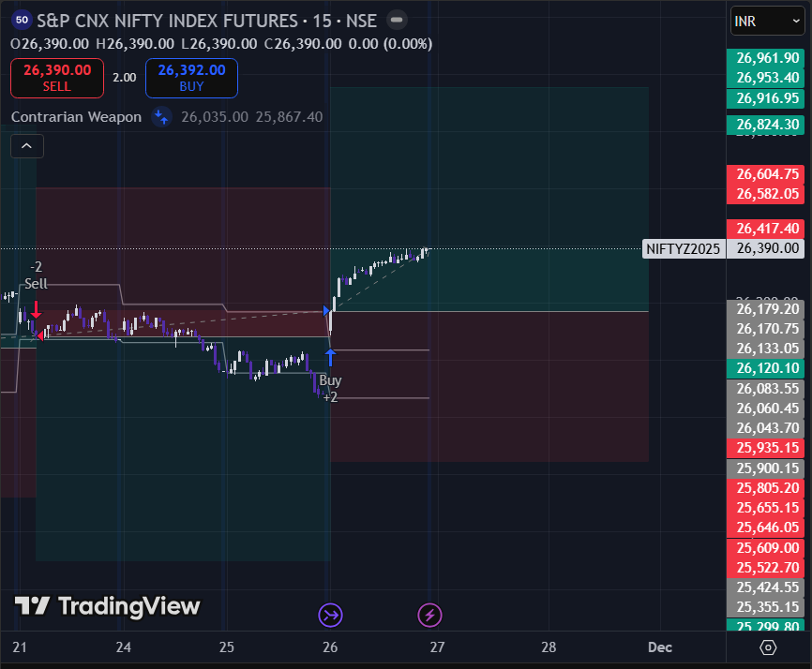Click the Contrarian Weapon value 26,035.00
The width and height of the screenshot is (812, 669).
click(215, 117)
